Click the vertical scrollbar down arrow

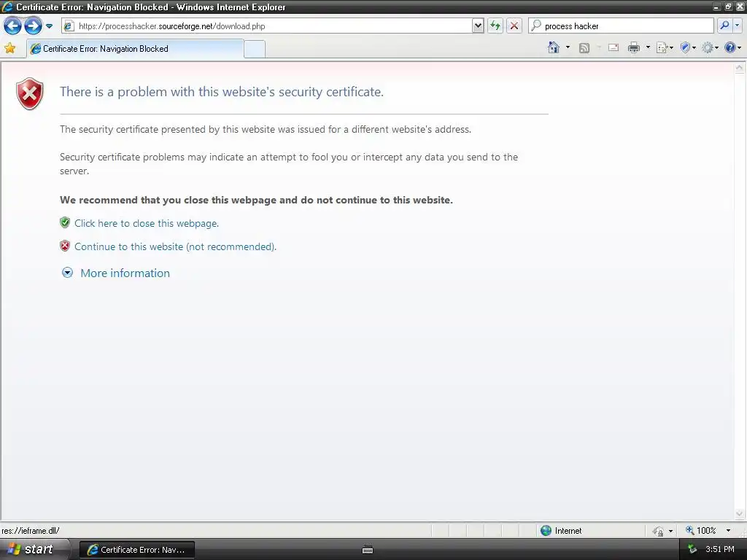tap(740, 514)
